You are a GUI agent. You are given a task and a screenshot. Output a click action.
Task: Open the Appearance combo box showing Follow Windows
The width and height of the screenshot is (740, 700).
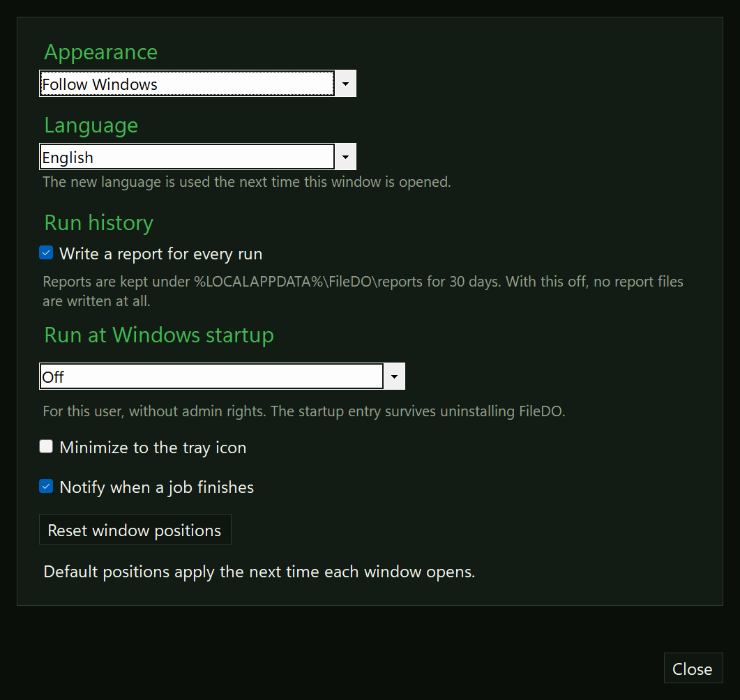197,84
